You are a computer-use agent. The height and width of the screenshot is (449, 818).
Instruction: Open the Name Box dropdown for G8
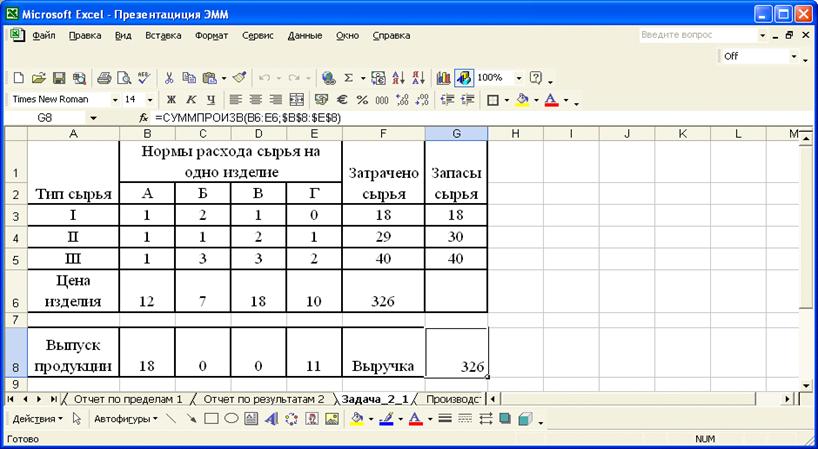pyautogui.click(x=93, y=118)
